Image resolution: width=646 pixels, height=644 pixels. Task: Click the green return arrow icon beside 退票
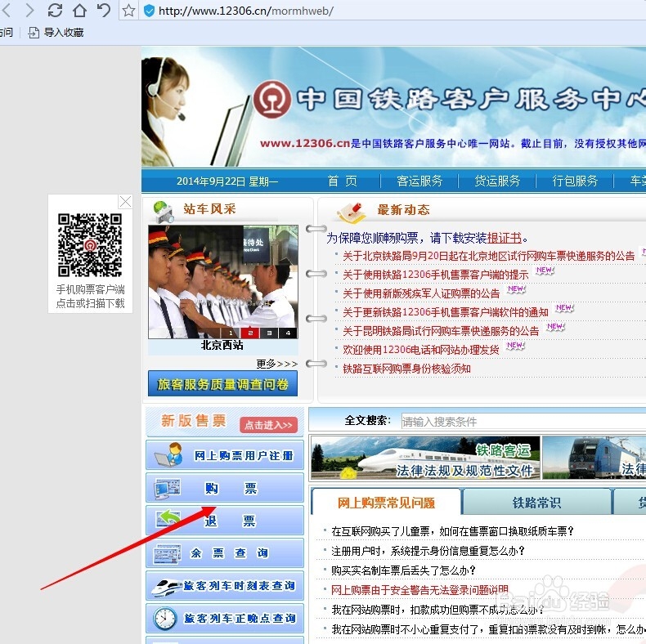click(x=168, y=519)
